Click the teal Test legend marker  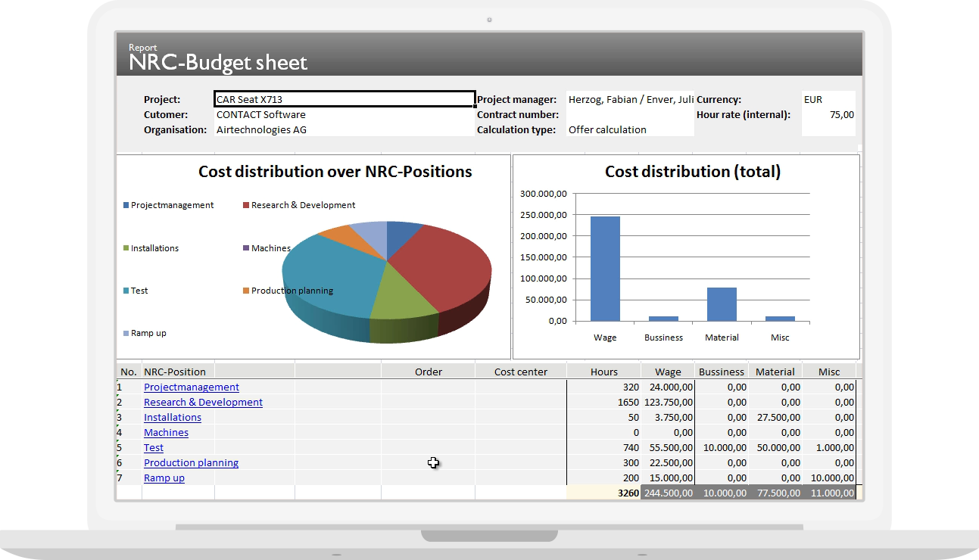click(x=125, y=290)
